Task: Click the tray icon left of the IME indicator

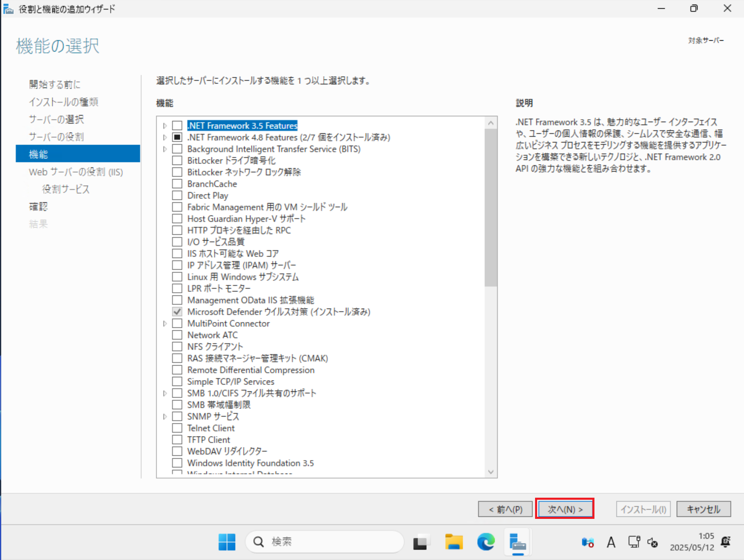Action: tap(587, 542)
